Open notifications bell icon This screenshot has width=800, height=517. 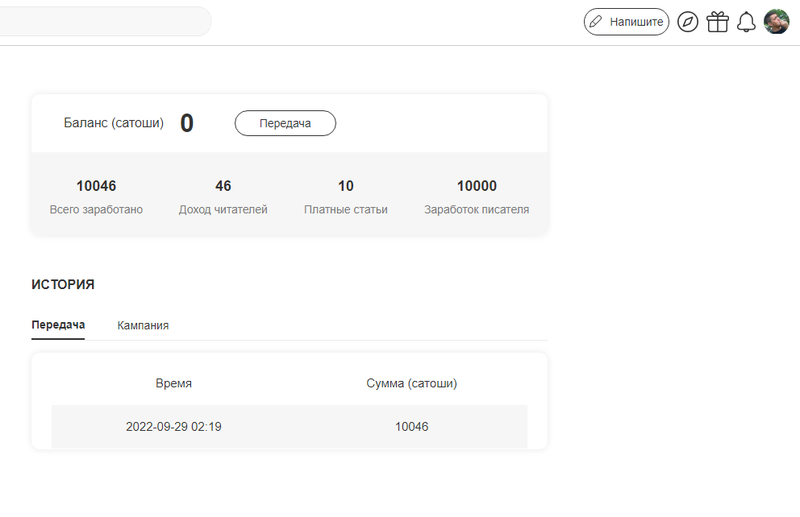[746, 22]
